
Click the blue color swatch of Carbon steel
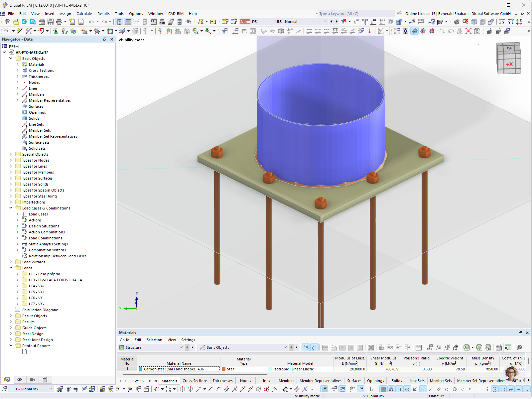click(141, 369)
